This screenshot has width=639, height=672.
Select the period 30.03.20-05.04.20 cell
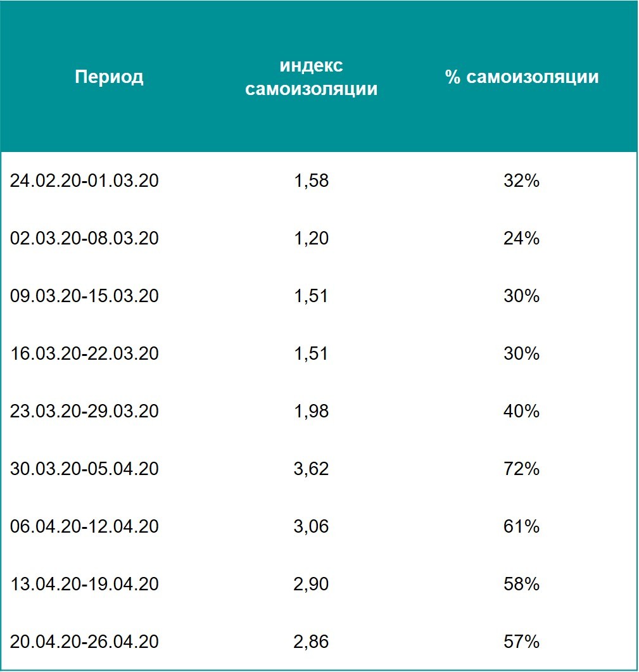click(x=84, y=469)
